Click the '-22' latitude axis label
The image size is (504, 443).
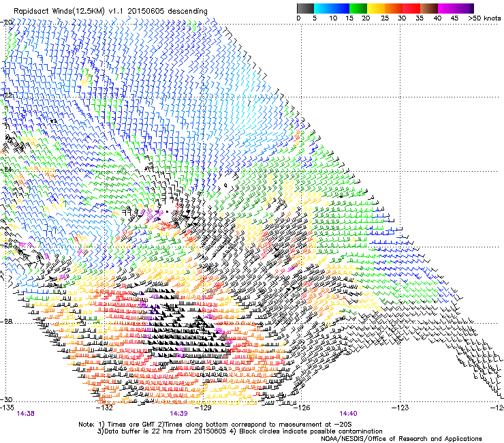6,95
